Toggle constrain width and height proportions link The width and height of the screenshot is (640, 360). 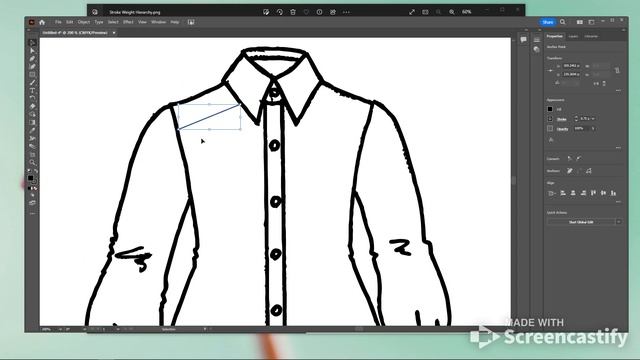coord(617,70)
